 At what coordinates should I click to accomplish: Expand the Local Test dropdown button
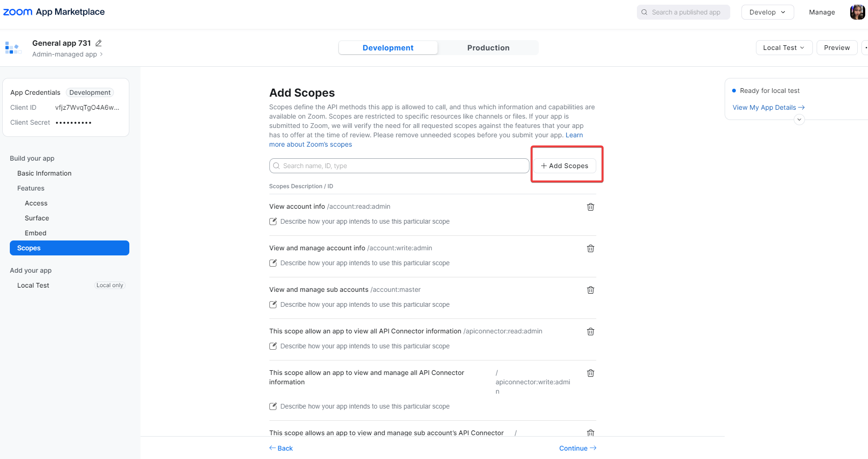(x=784, y=48)
